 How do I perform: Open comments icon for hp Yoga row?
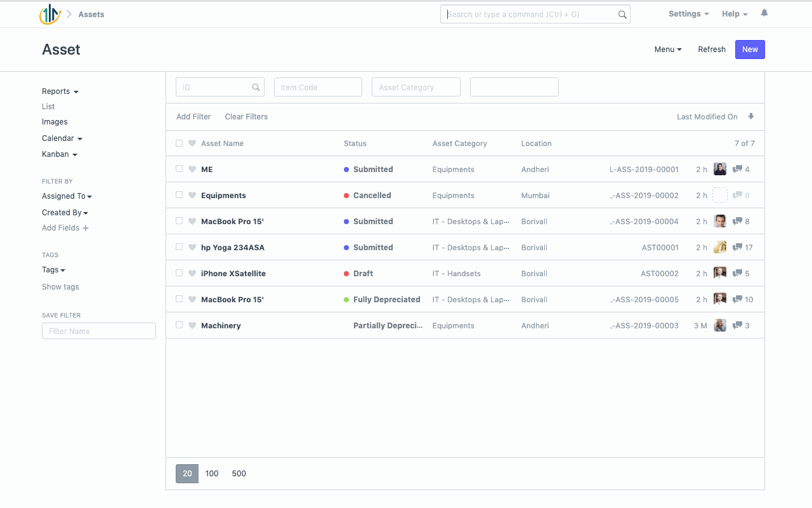(x=737, y=248)
